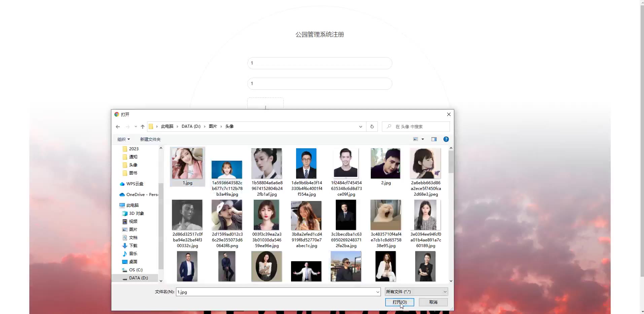Open recent locations dropdown arrow

click(x=136, y=127)
